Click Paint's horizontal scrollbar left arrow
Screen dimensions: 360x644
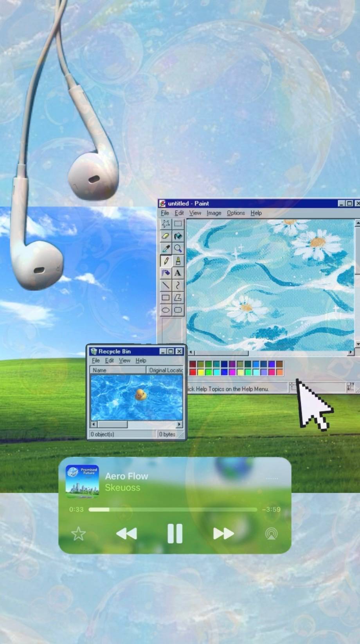191,353
